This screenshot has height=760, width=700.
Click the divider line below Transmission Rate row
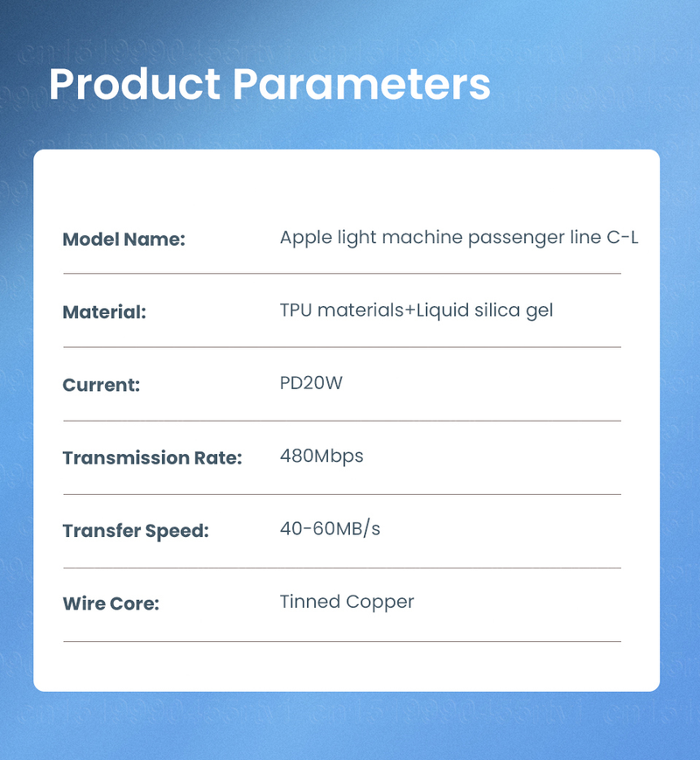342,494
